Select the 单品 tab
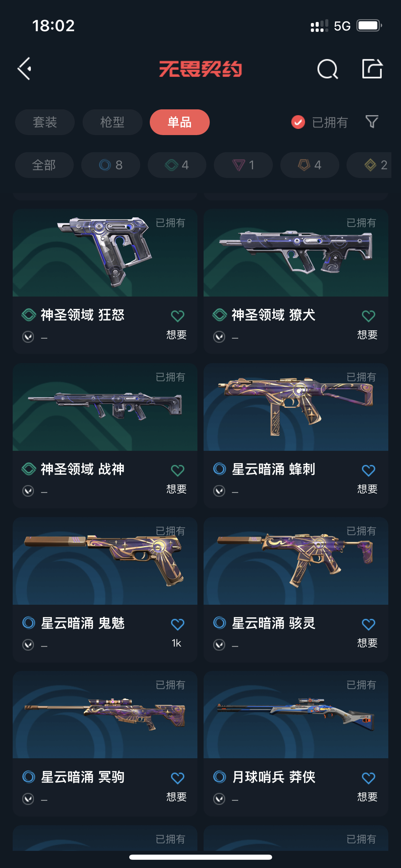The height and width of the screenshot is (868, 401). tap(180, 122)
